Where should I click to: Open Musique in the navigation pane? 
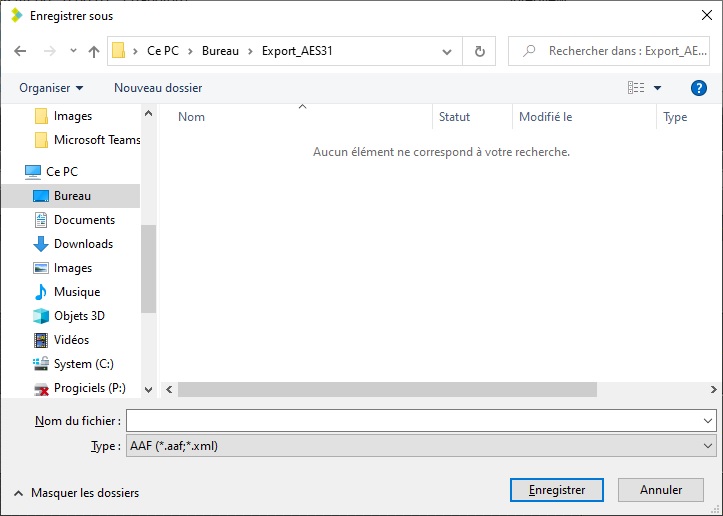click(76, 292)
